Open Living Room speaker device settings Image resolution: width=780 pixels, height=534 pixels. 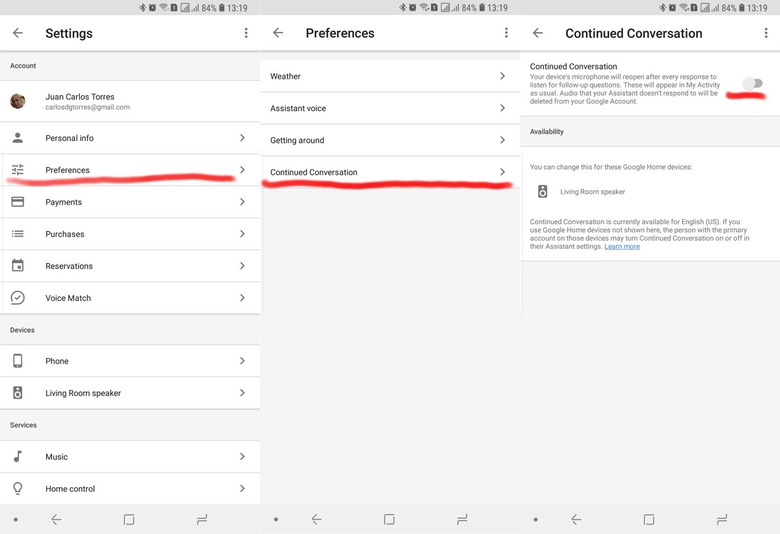coord(130,393)
